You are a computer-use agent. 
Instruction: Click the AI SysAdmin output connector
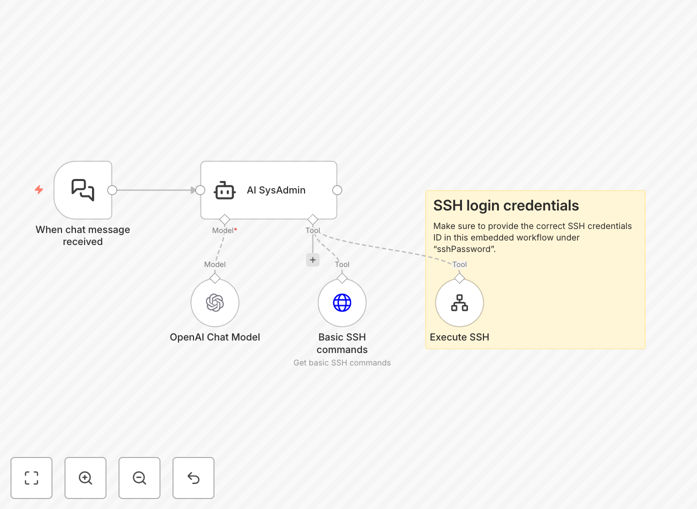(x=337, y=190)
